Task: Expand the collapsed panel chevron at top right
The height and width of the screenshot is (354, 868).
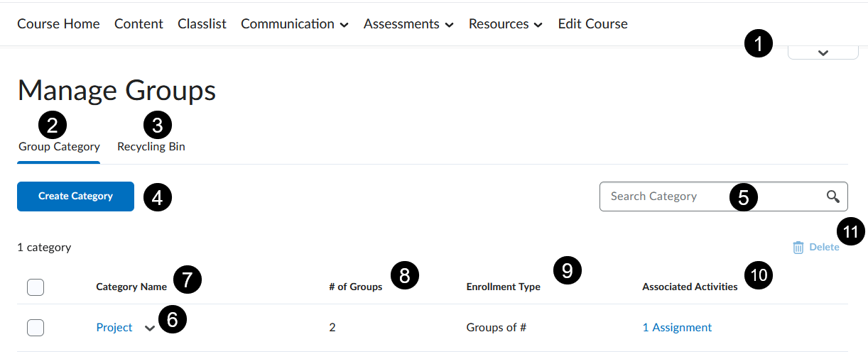Action: (x=823, y=52)
